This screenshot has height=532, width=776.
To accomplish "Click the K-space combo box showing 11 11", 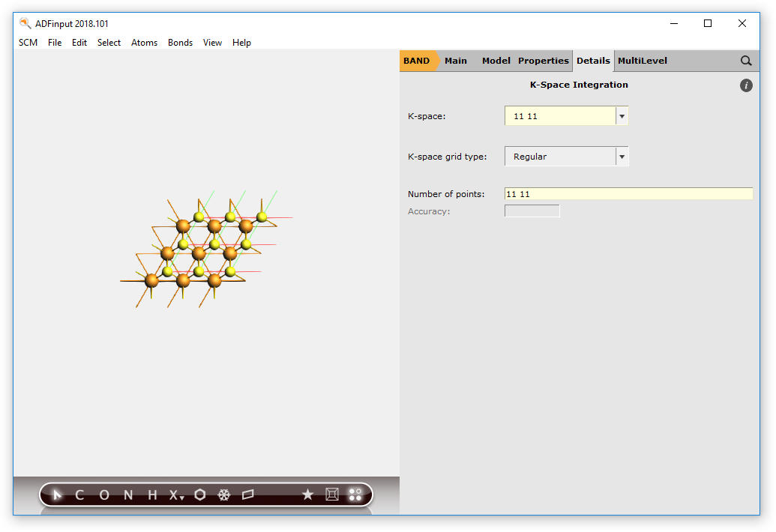I will pyautogui.click(x=566, y=116).
